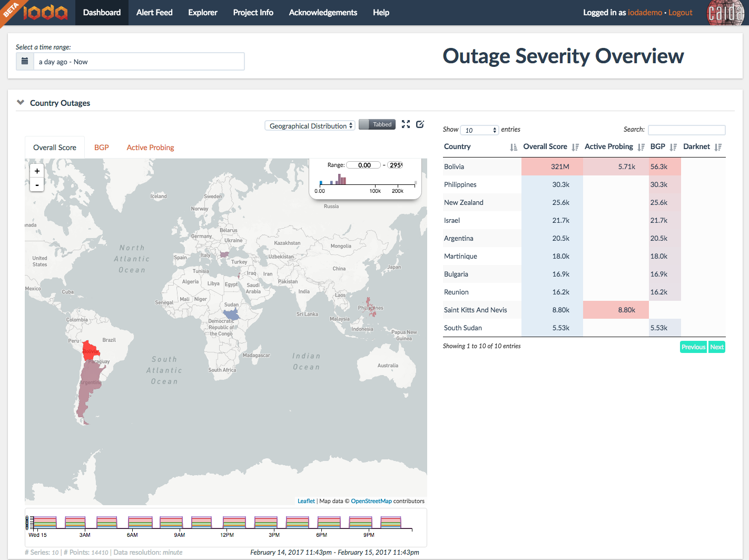Click Saint Kitts And Nevis row
The height and width of the screenshot is (560, 749).
[x=584, y=310]
